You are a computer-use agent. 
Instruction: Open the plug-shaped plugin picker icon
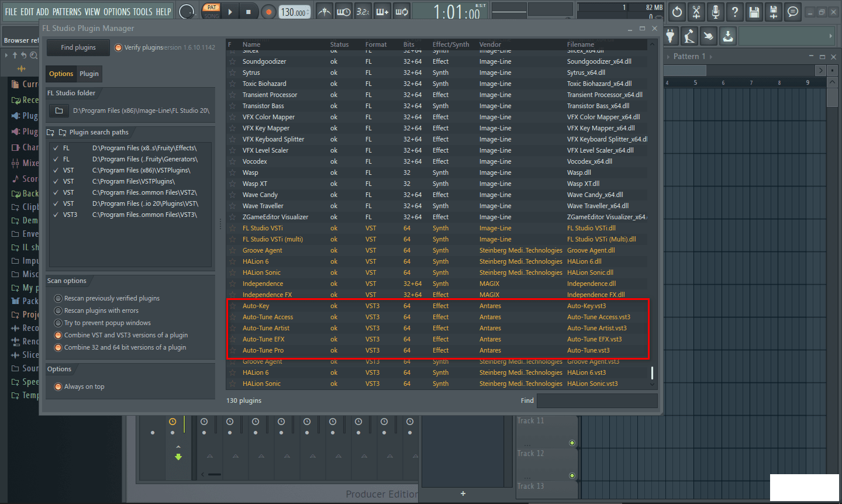click(x=671, y=36)
